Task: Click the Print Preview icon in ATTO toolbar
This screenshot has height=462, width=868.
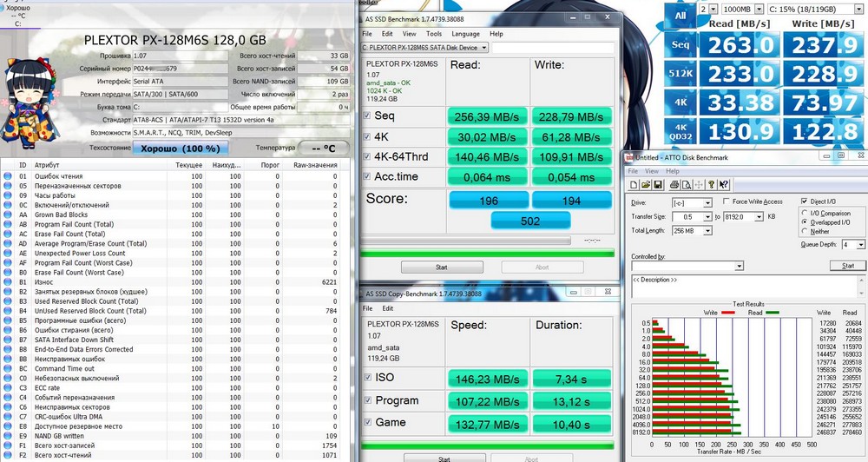Action: (687, 184)
